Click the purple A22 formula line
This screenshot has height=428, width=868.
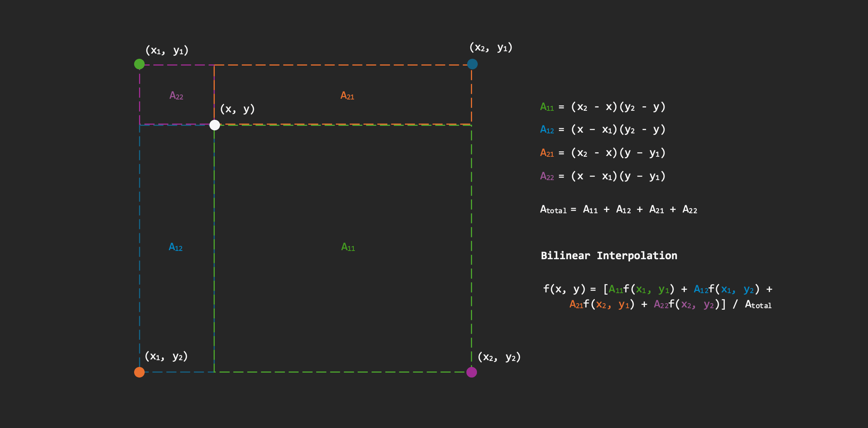coord(602,176)
